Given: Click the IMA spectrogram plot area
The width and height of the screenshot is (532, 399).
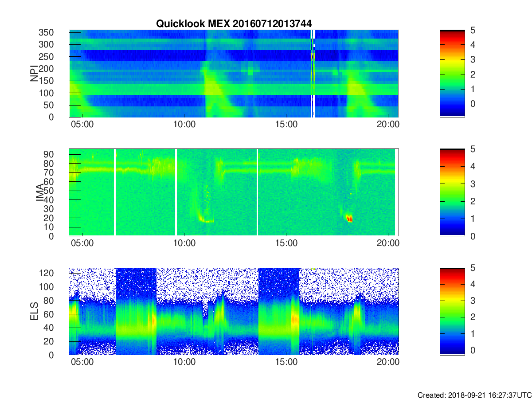Looking at the screenshot, I should click(x=234, y=192).
